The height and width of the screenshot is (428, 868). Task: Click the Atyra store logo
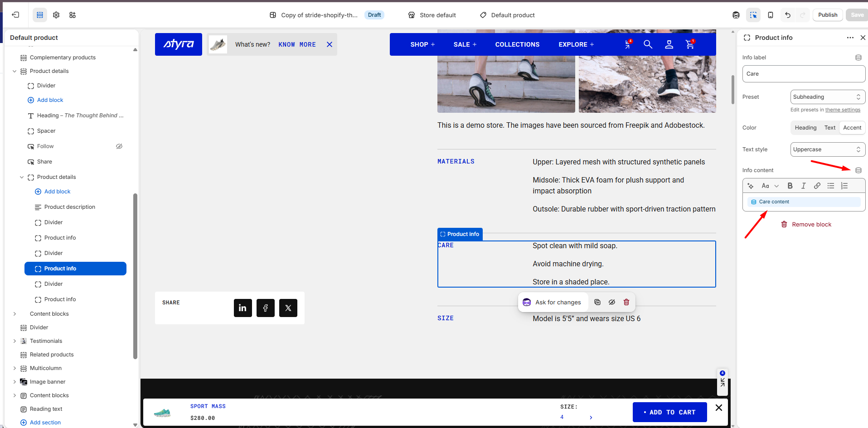179,44
